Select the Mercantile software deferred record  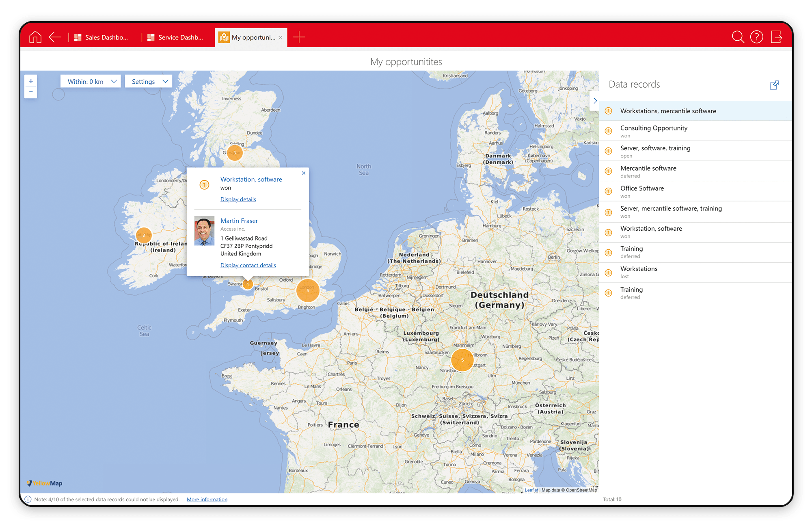(x=695, y=171)
